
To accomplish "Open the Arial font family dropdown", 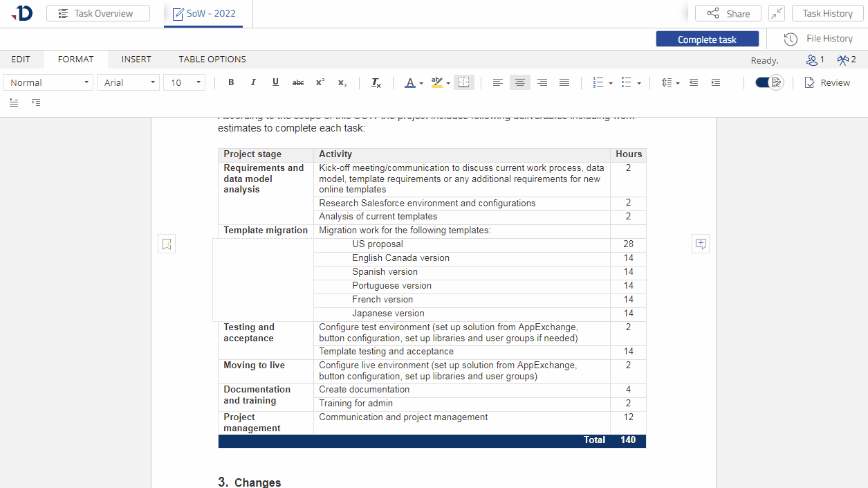I will point(128,82).
